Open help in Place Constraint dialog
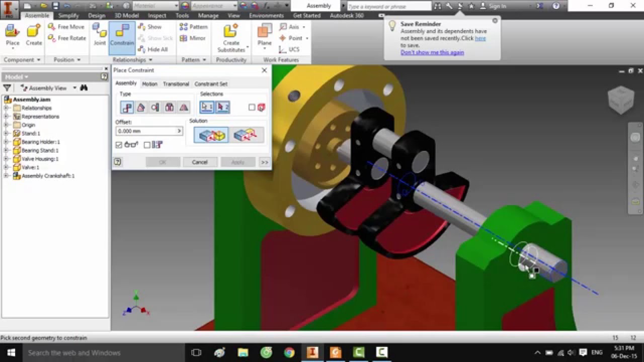 [x=117, y=162]
